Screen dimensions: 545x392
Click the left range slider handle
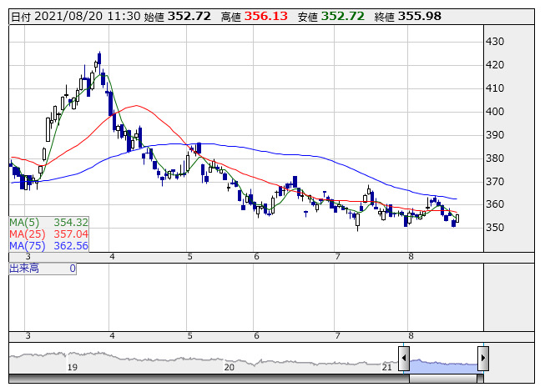pyautogui.click(x=404, y=359)
